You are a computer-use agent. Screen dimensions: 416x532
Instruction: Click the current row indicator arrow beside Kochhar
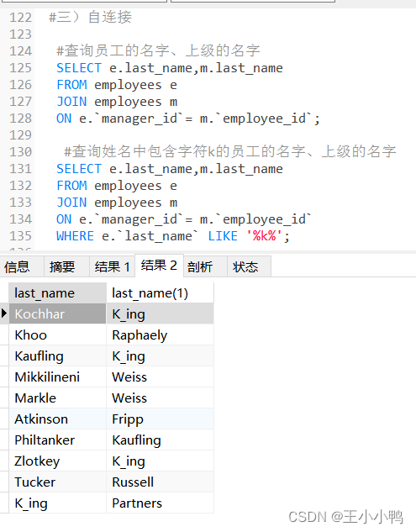[x=4, y=313]
